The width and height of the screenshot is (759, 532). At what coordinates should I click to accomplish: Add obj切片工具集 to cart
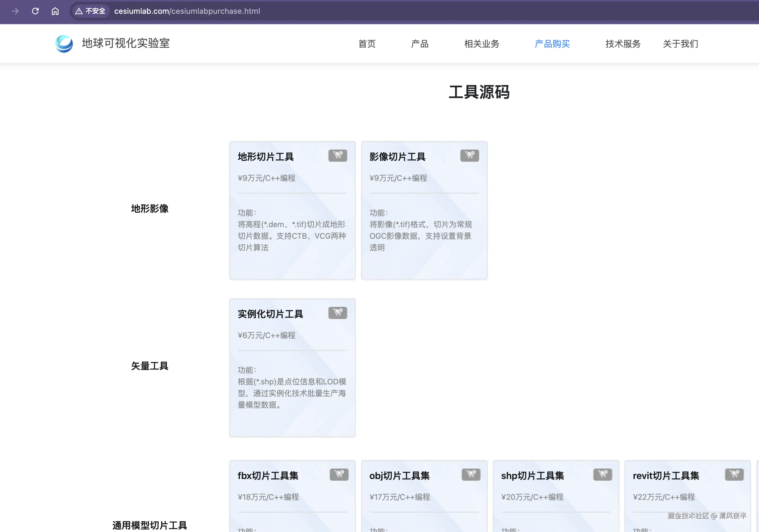(x=471, y=475)
